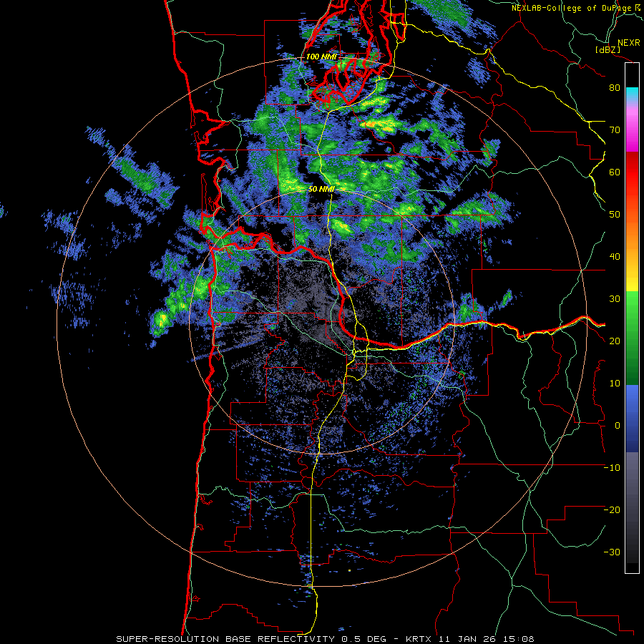Click the 0 value on the dBZ scale

618,426
